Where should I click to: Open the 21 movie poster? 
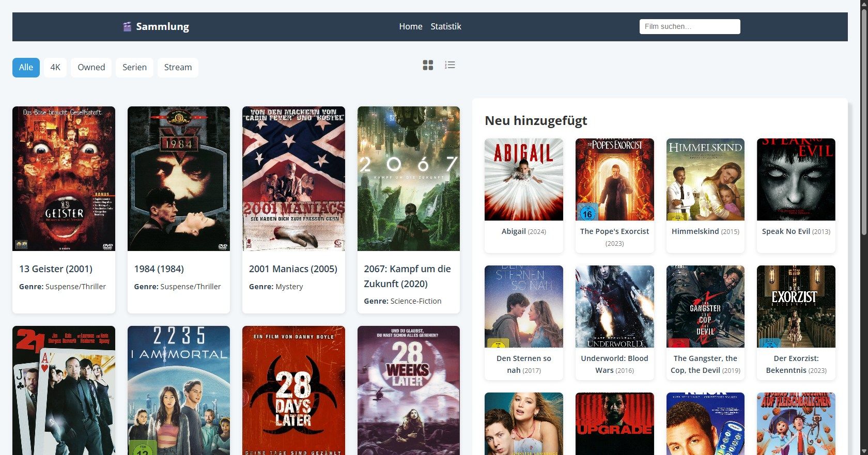pyautogui.click(x=64, y=390)
